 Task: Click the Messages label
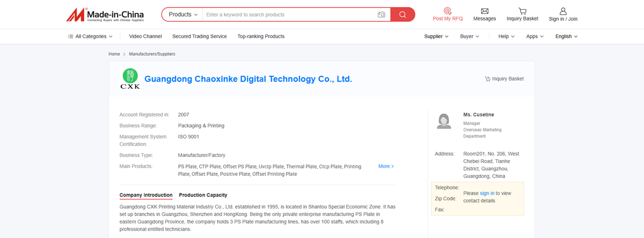point(485,19)
